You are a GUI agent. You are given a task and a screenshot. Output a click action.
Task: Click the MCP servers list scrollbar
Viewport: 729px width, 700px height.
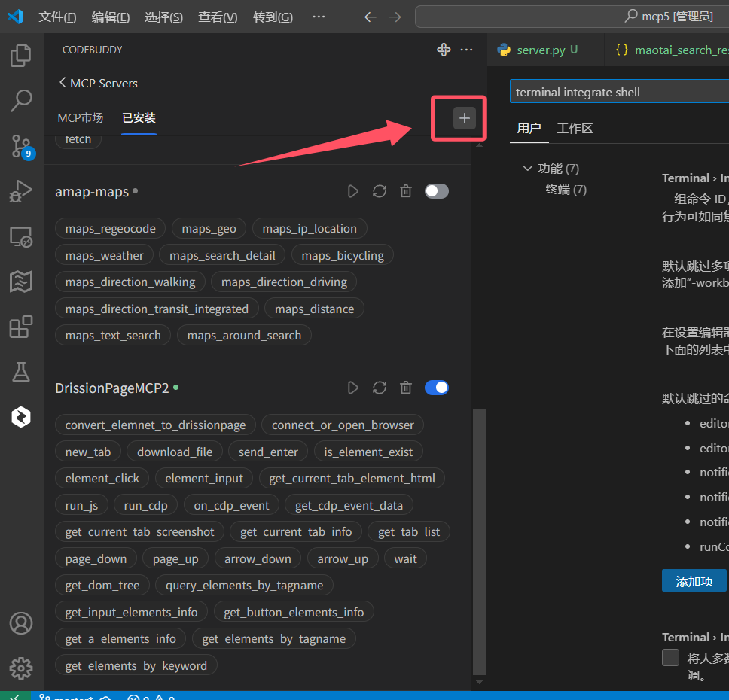click(479, 541)
